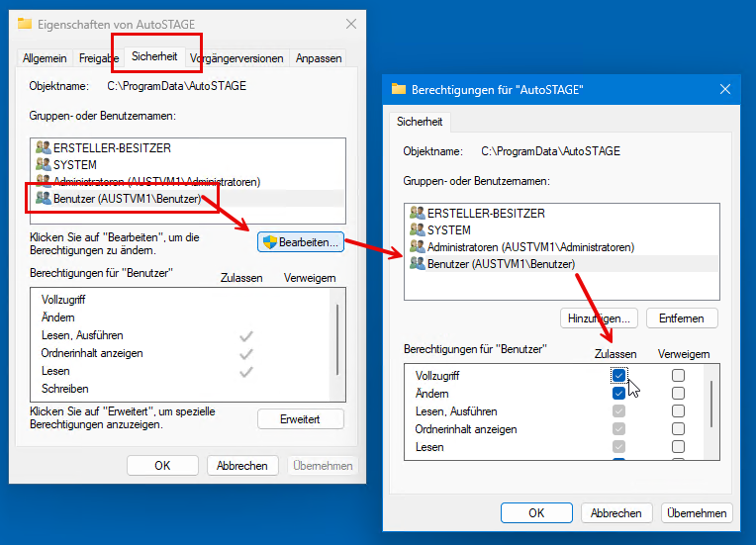Tick the Lesen, Ausführen Verweigern checkbox
Image resolution: width=756 pixels, height=545 pixels.
pos(678,410)
